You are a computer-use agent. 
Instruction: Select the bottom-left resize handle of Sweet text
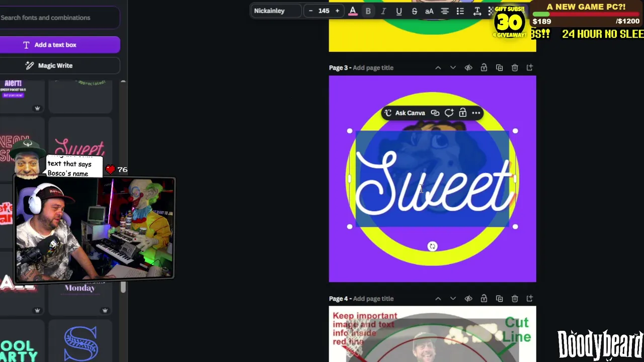pyautogui.click(x=350, y=227)
